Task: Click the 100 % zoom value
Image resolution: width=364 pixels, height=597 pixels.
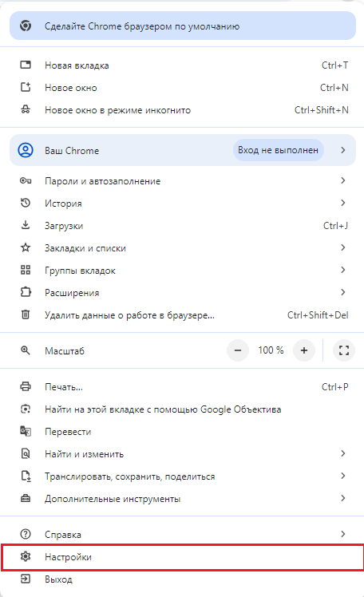Action: [271, 350]
